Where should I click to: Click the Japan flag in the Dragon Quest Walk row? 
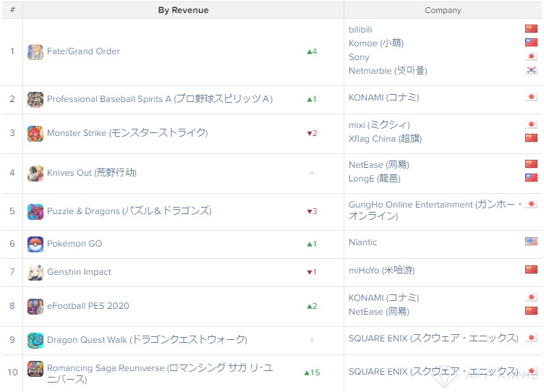[531, 338]
